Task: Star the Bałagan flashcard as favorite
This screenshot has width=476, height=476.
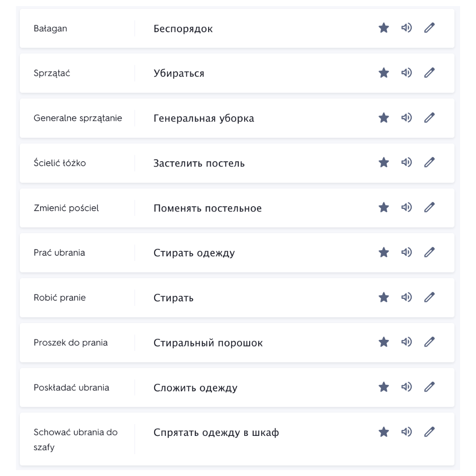Action: [x=384, y=28]
